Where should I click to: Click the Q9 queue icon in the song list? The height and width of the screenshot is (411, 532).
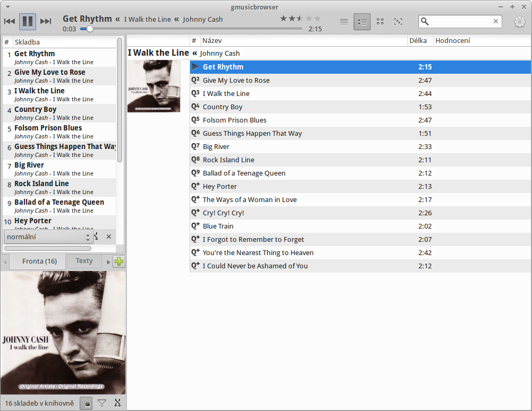tap(195, 172)
